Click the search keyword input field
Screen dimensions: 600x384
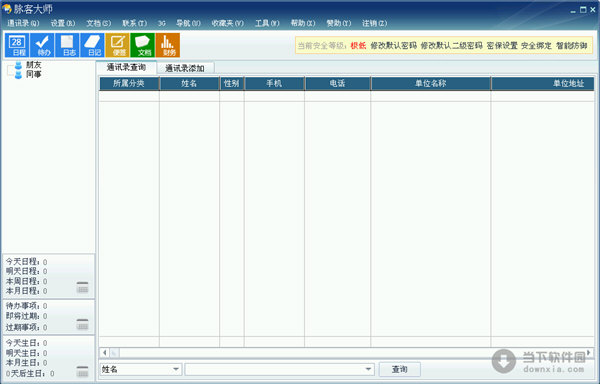274,369
